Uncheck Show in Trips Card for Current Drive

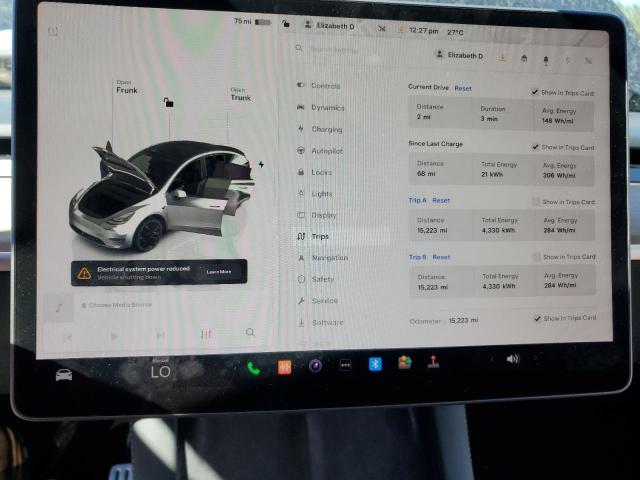point(535,92)
